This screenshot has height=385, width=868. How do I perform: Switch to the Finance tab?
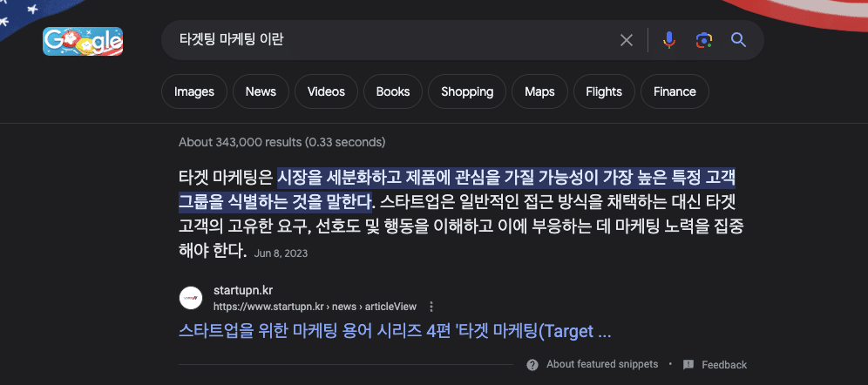point(675,91)
